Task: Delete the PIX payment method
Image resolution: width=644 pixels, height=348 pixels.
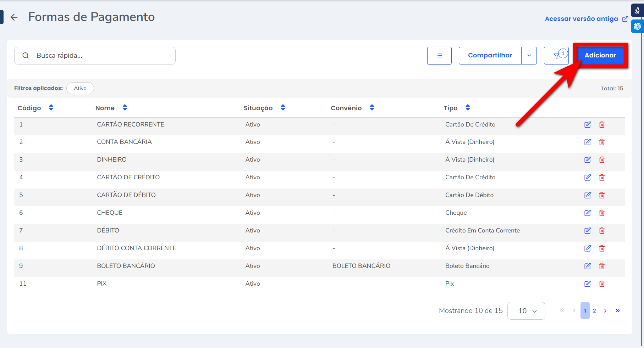Action: 602,284
